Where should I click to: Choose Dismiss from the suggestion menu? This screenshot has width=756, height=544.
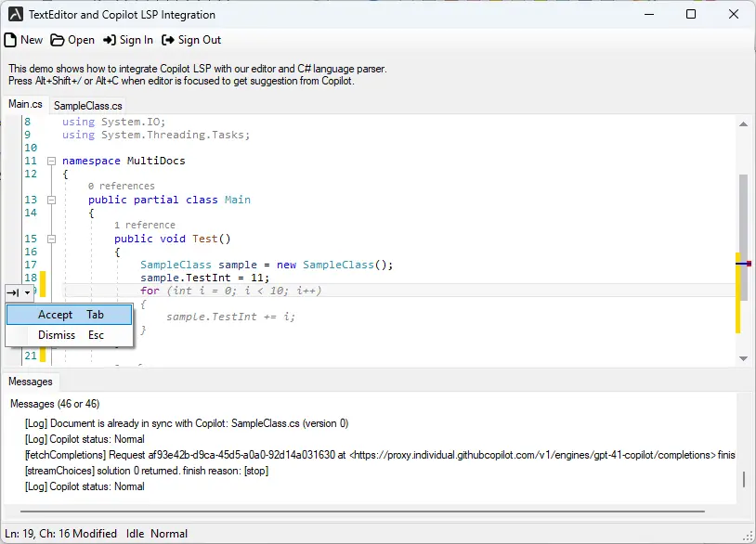click(x=69, y=335)
